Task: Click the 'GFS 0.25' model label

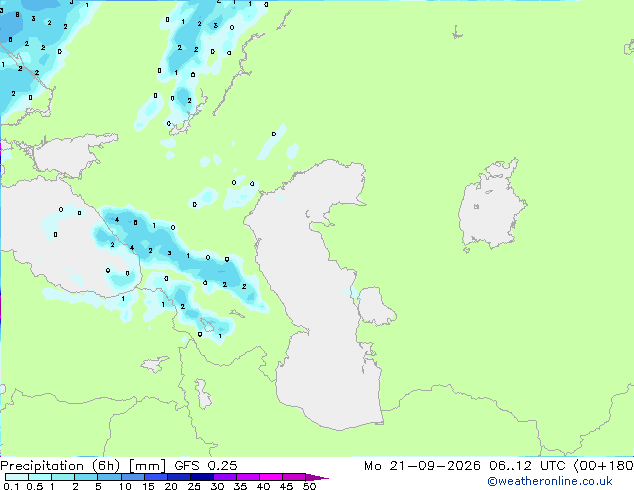Action: tap(206, 466)
